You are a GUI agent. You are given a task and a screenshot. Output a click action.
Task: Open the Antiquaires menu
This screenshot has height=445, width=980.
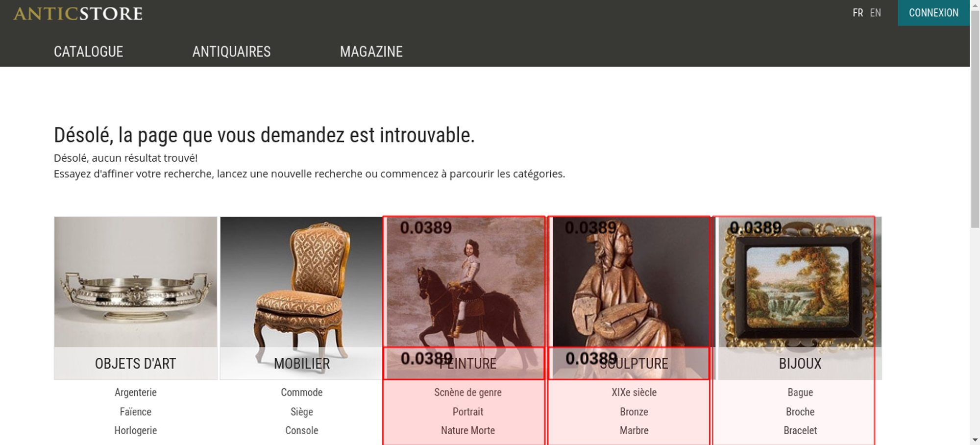click(231, 51)
